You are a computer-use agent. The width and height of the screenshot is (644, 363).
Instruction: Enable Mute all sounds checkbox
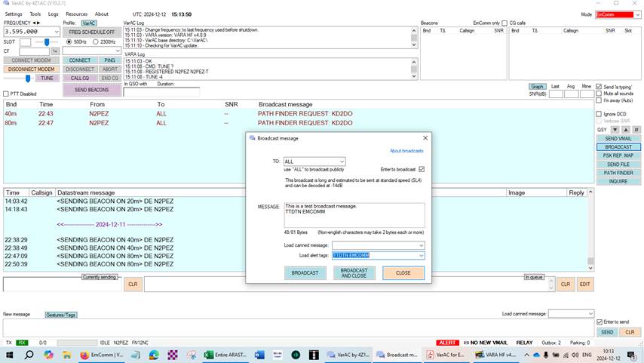[599, 94]
